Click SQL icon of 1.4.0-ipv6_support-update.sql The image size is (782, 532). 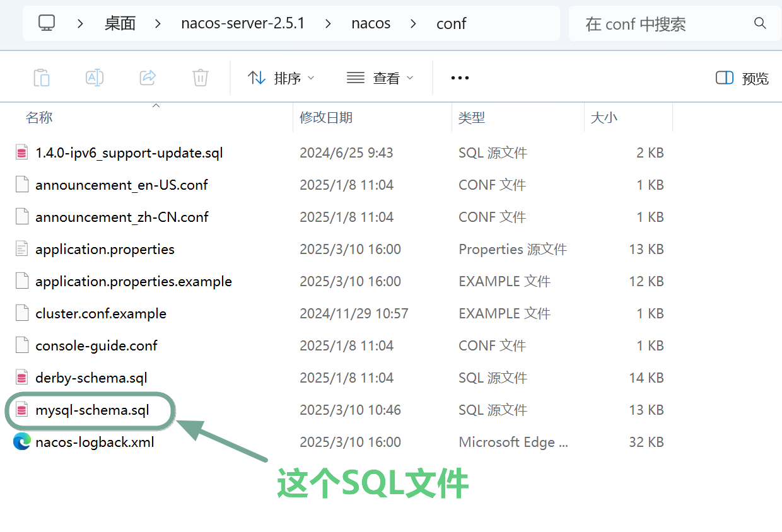[x=22, y=153]
